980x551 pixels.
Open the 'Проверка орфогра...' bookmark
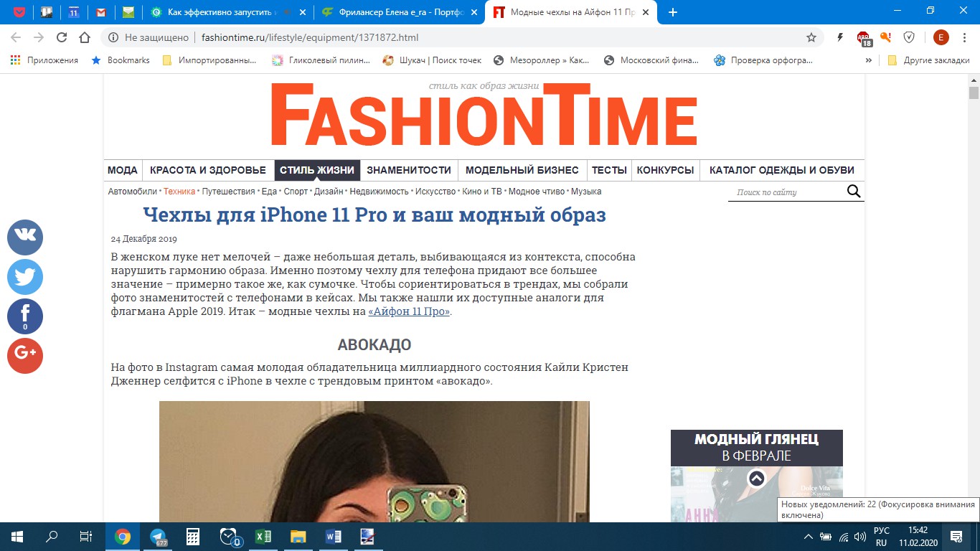tap(763, 60)
